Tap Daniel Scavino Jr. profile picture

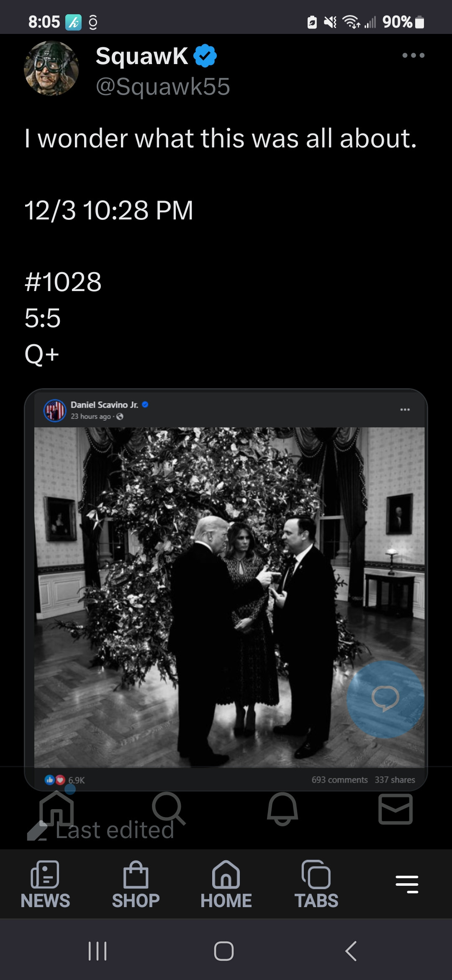tap(55, 410)
